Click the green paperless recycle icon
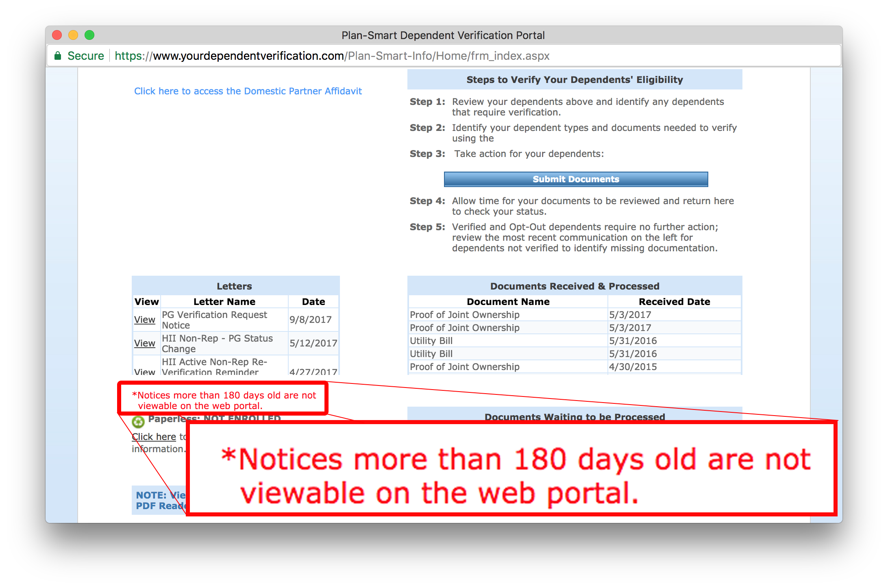 click(x=138, y=422)
